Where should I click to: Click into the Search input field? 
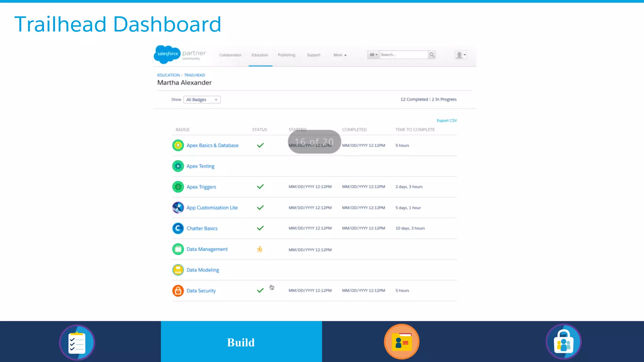coord(404,55)
